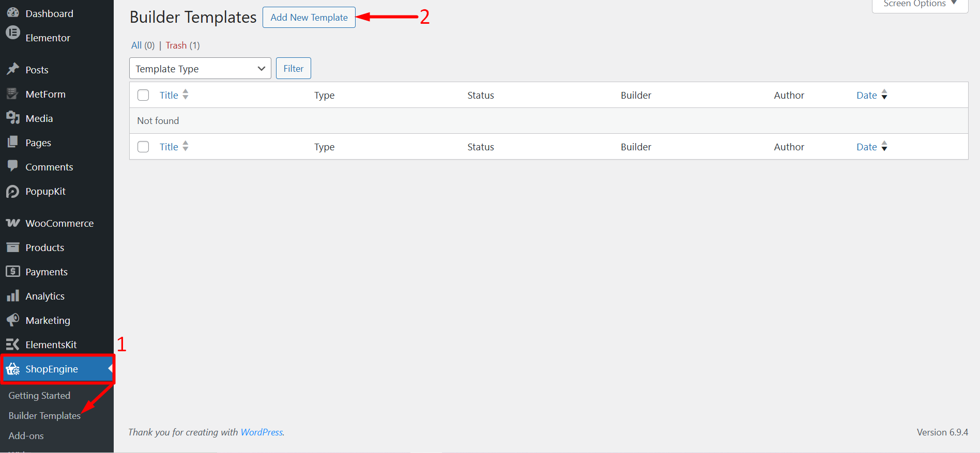Screen dimensions: 980x453
Task: Click Title column link in footer
Action: point(169,147)
